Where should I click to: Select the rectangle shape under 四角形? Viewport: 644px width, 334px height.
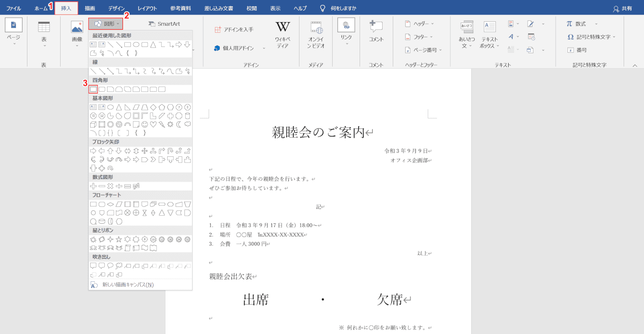pyautogui.click(x=93, y=89)
